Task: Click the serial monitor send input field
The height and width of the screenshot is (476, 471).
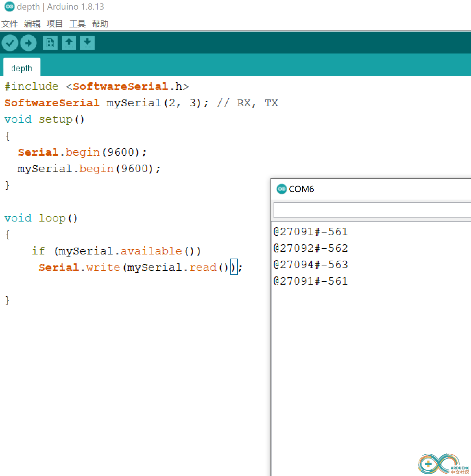Action: [x=372, y=210]
